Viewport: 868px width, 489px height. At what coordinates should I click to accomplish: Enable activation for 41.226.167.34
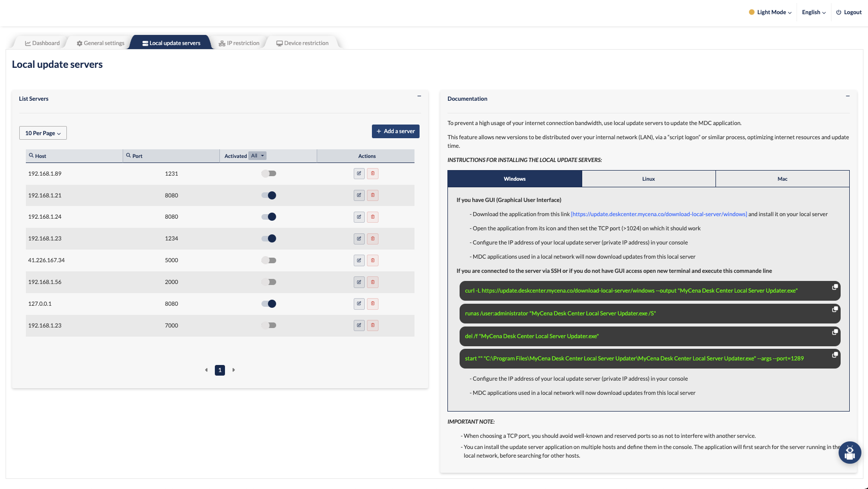269,261
